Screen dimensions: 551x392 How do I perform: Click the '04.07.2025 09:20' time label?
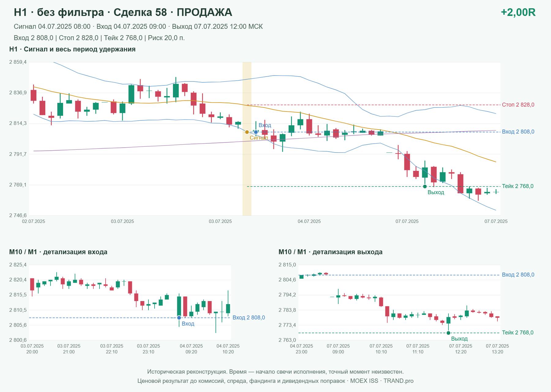click(x=191, y=349)
